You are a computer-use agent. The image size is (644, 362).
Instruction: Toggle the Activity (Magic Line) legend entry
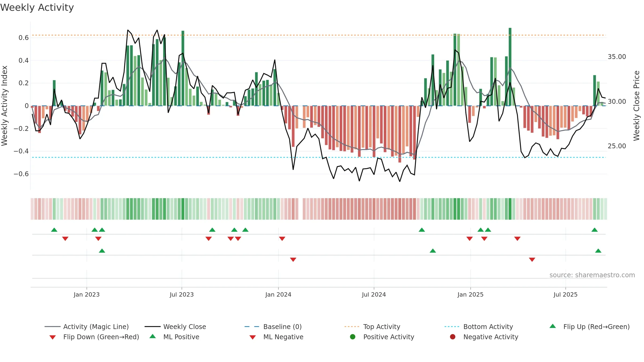(87, 327)
